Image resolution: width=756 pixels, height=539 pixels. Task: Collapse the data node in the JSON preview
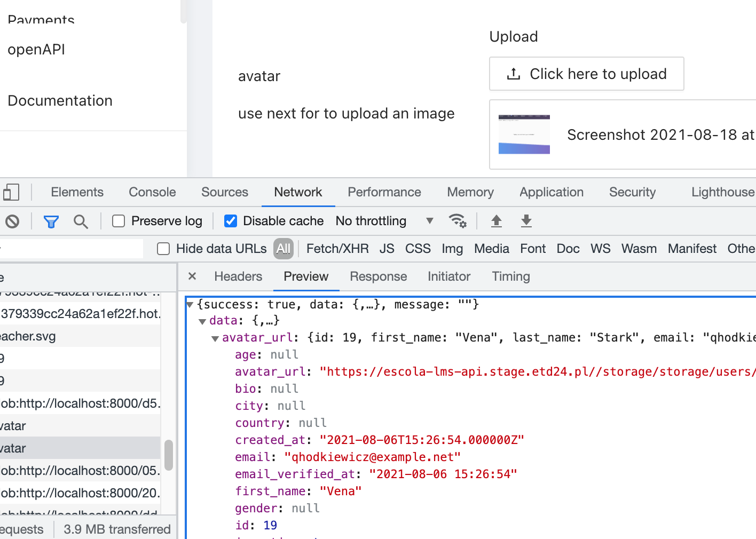[x=202, y=321]
